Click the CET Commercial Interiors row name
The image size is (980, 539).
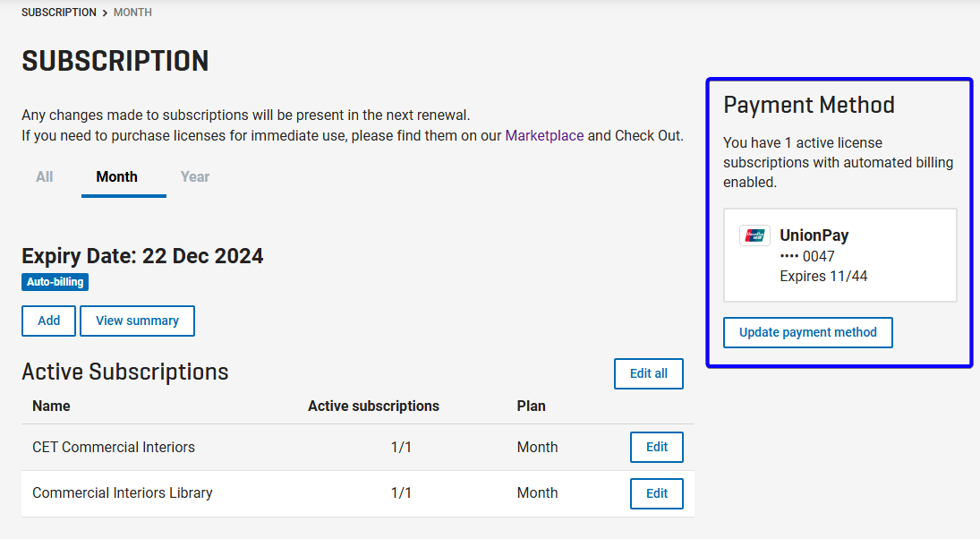click(x=114, y=447)
